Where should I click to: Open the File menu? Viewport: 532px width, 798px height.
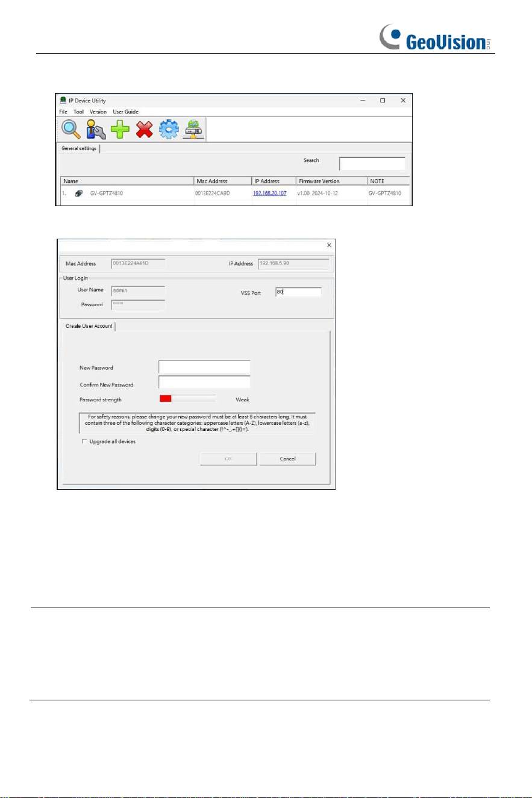[63, 112]
